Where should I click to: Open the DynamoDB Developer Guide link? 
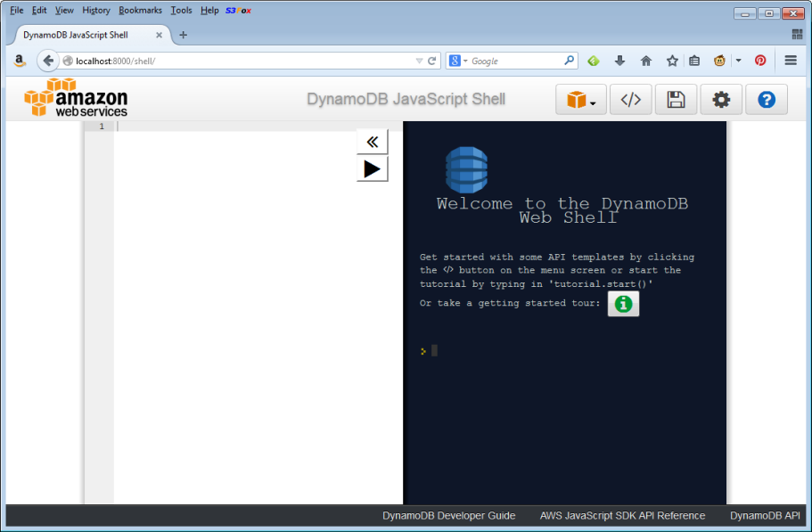(x=449, y=516)
